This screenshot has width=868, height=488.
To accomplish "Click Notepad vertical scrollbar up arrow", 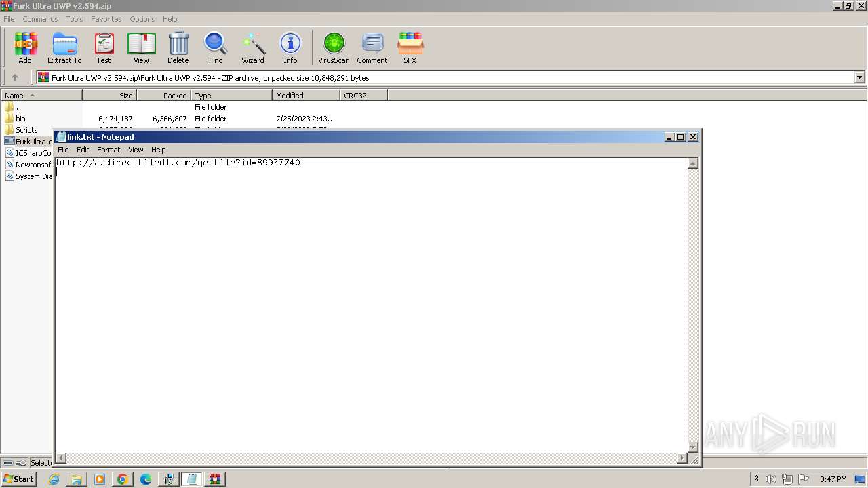I will (x=693, y=163).
